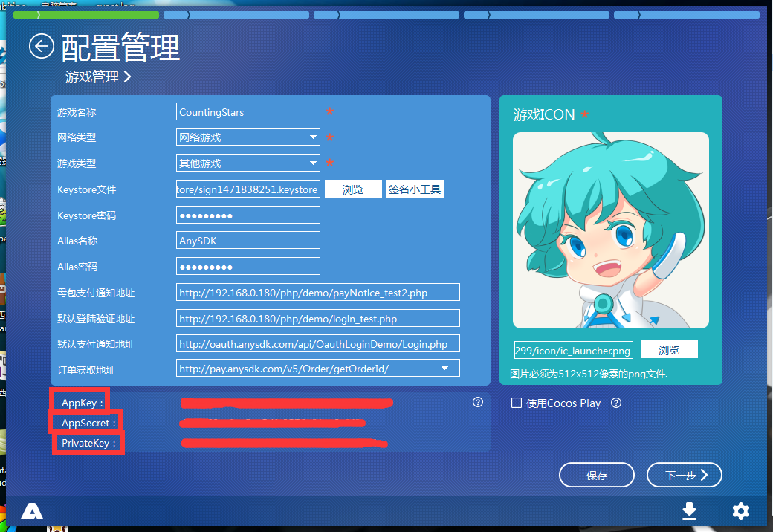Viewport: 773px width, 532px height.
Task: Click the AppKey label
Action: [83, 403]
